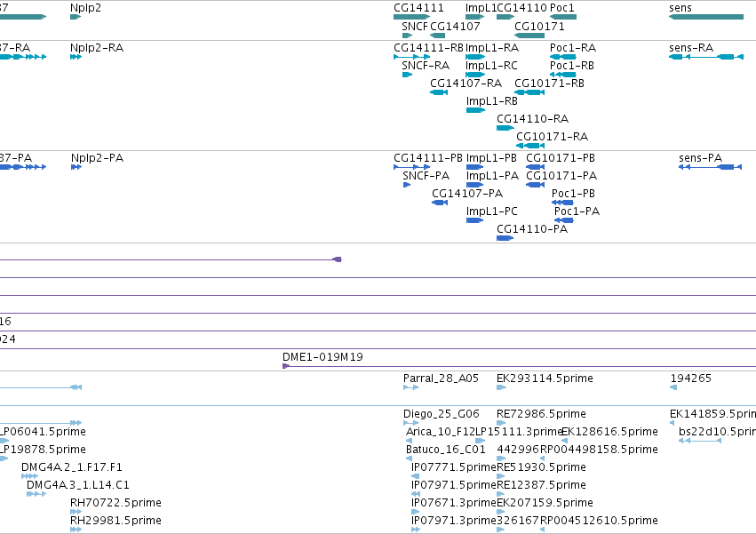Click the Poc1-PB protein label
This screenshot has height=534, width=756.
click(574, 193)
